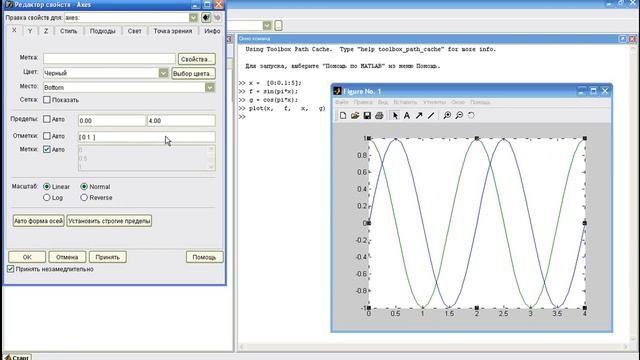Viewport: 640px width, 360px height.
Task: Click the Отметки tick values field
Action: click(147, 137)
